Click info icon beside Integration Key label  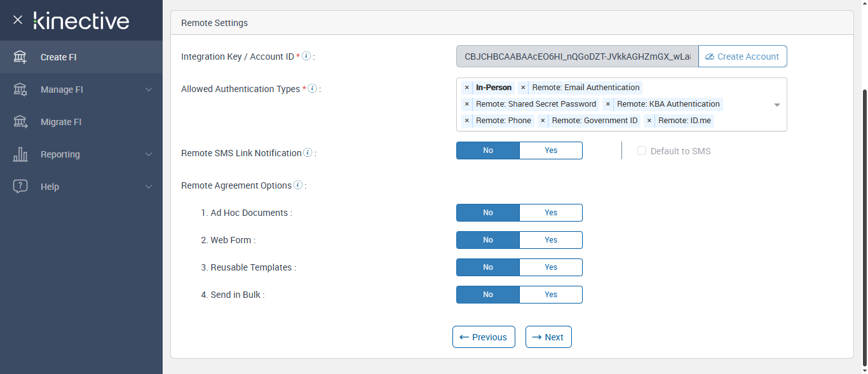point(306,56)
